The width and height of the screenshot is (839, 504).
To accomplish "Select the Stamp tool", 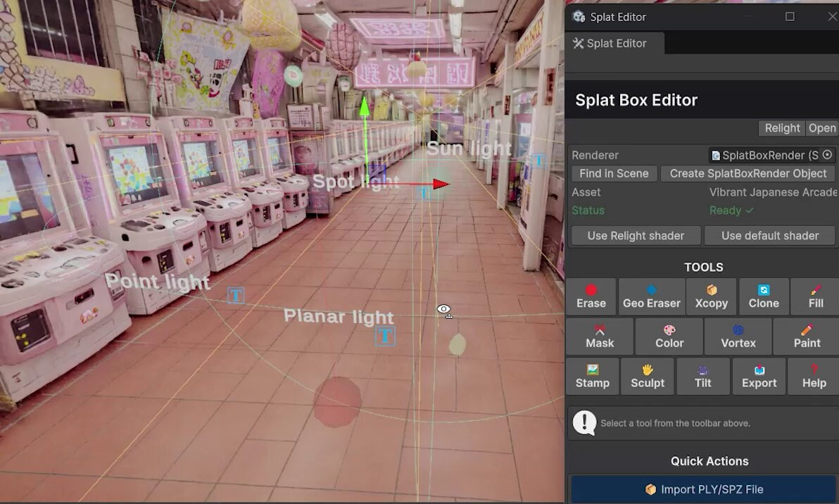I will click(593, 377).
